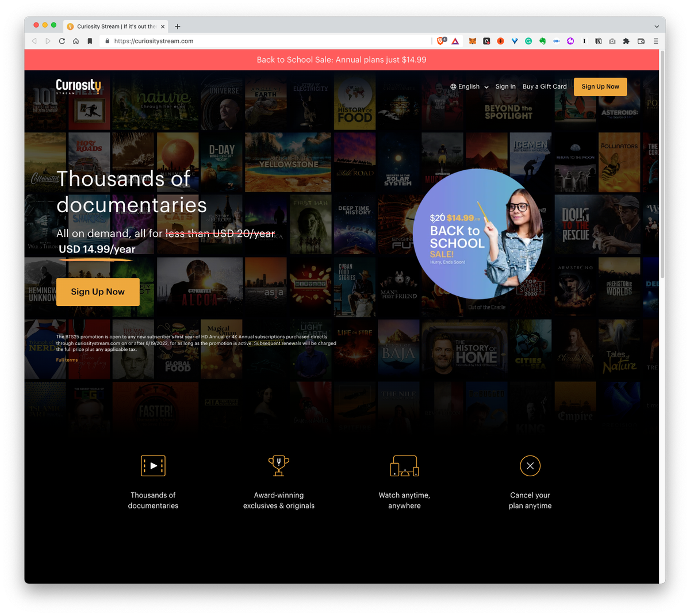This screenshot has height=616, width=690.
Task: Open the Notion extension
Action: coord(599,41)
